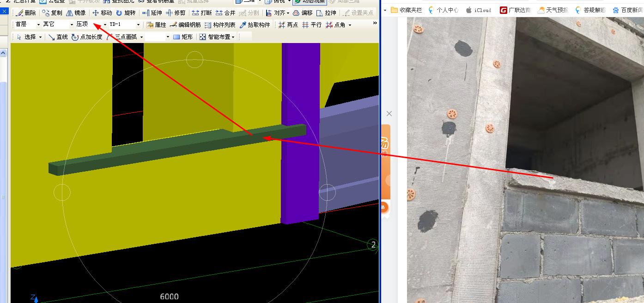Select the 复制 (copy) tool
The width and height of the screenshot is (644, 303).
pyautogui.click(x=52, y=13)
